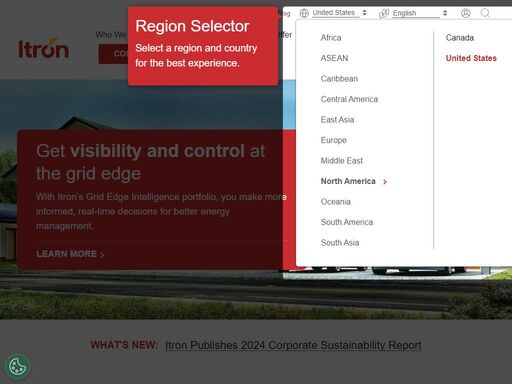512x384 pixels.
Task: Choose Oceania region
Action: (x=336, y=202)
